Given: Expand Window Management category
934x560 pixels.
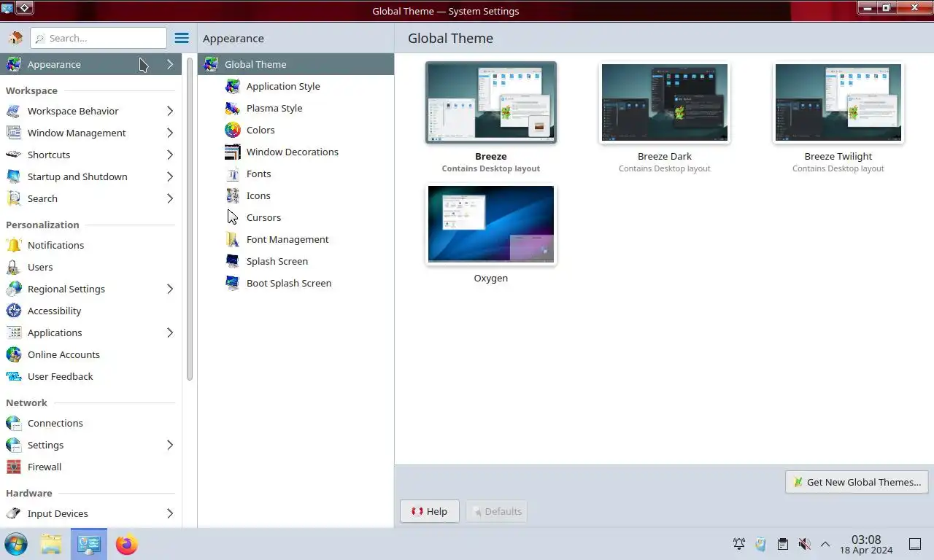Looking at the screenshot, I should coord(169,133).
